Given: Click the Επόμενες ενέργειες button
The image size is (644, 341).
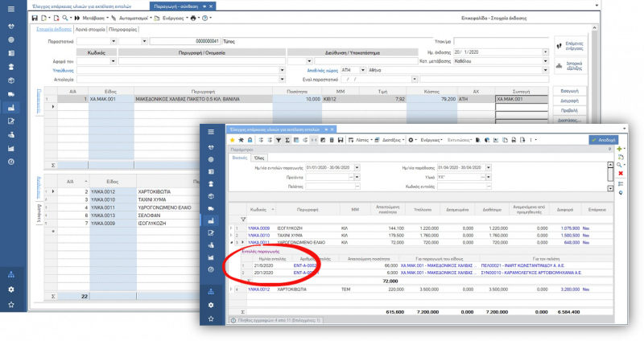Looking at the screenshot, I should (x=570, y=46).
